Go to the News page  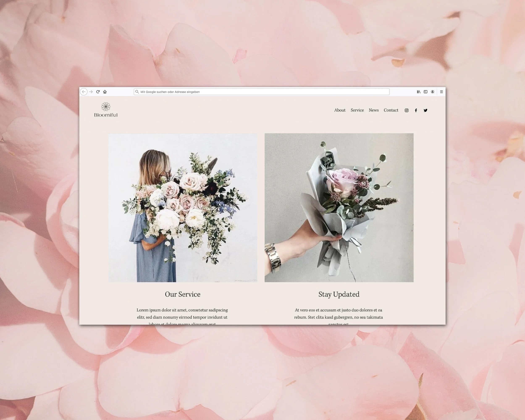tap(374, 110)
